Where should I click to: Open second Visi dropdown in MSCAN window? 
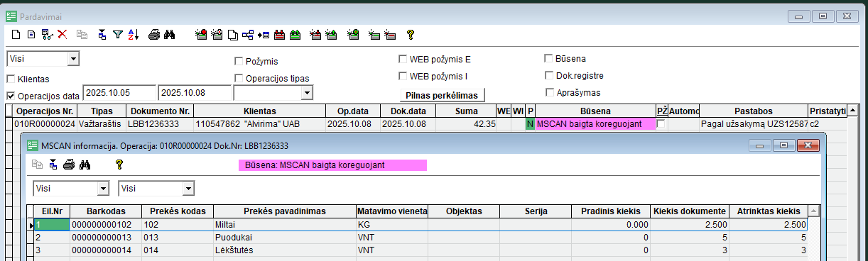point(188,188)
